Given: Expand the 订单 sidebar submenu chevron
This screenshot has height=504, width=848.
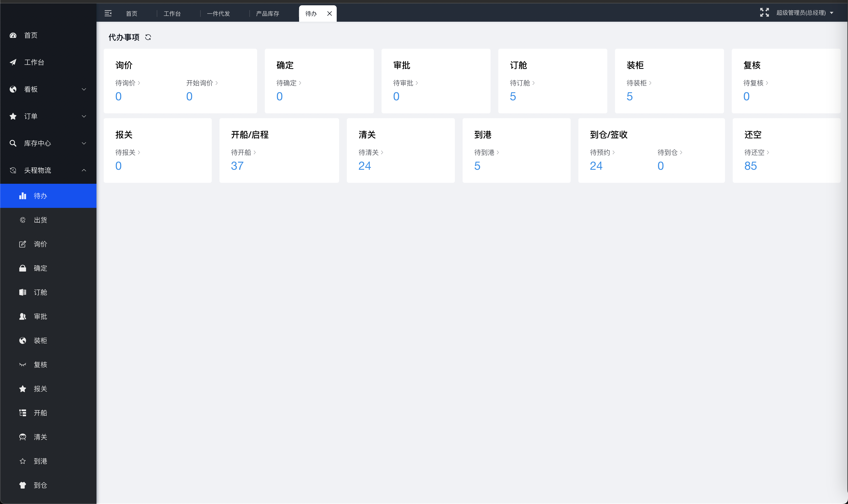Looking at the screenshot, I should pyautogui.click(x=84, y=116).
